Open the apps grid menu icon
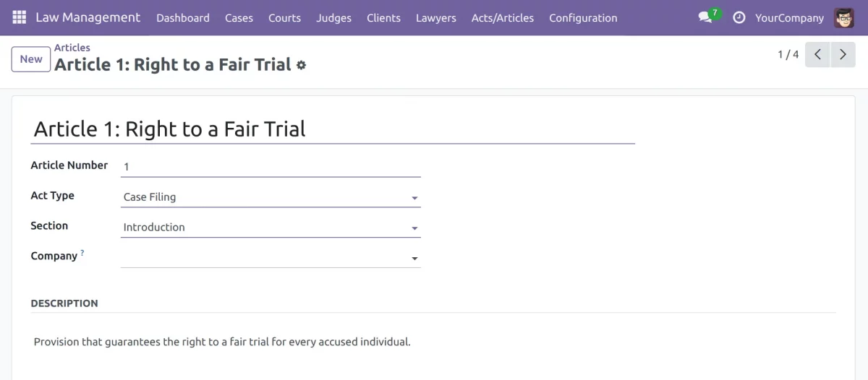 (20, 17)
